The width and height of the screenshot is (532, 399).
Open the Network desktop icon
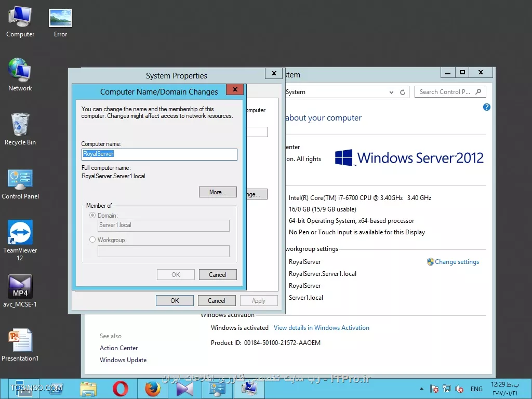point(20,75)
